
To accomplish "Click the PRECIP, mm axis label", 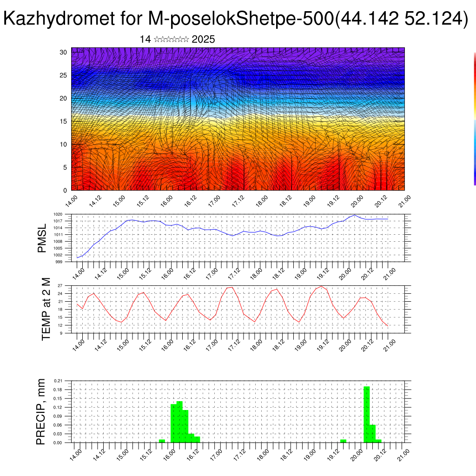I will (40, 412).
